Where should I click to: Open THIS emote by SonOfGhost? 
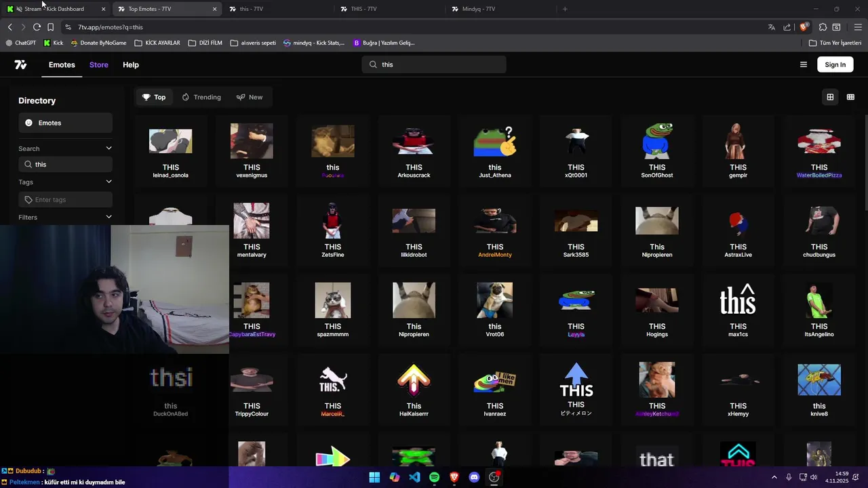coord(657,150)
